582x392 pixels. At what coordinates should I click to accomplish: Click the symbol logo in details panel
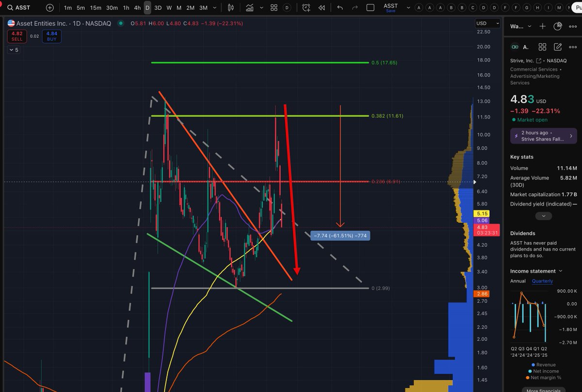point(515,47)
